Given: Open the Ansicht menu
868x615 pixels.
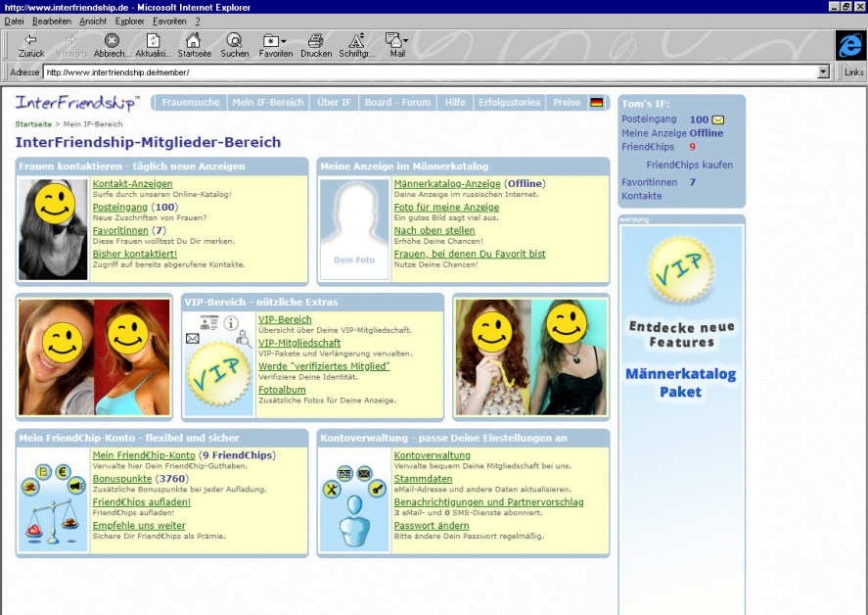Looking at the screenshot, I should point(93,21).
